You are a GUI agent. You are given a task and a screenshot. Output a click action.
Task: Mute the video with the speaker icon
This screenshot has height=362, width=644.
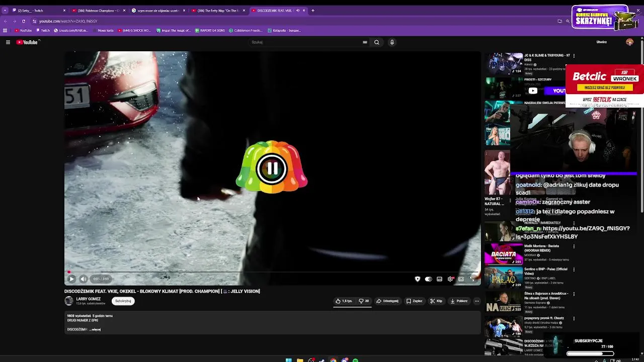point(84,279)
